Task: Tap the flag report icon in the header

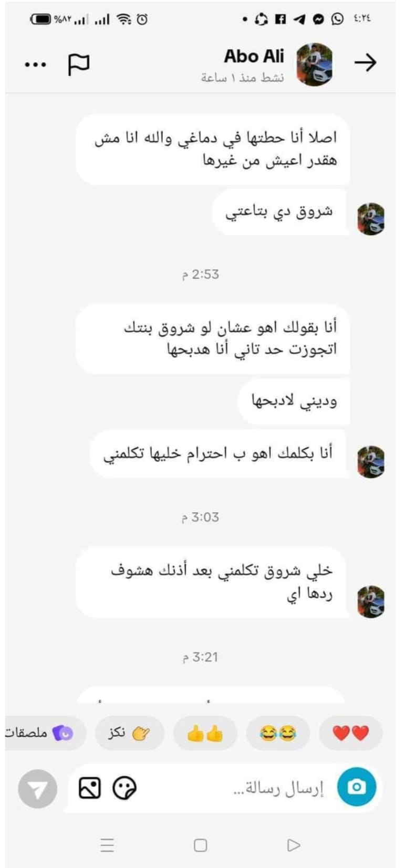Action: (79, 65)
